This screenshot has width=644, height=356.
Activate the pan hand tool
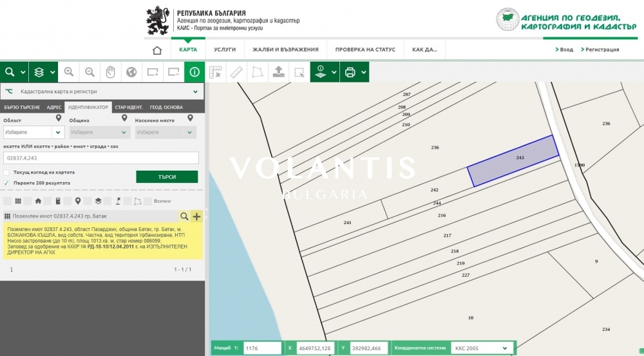[x=111, y=72]
